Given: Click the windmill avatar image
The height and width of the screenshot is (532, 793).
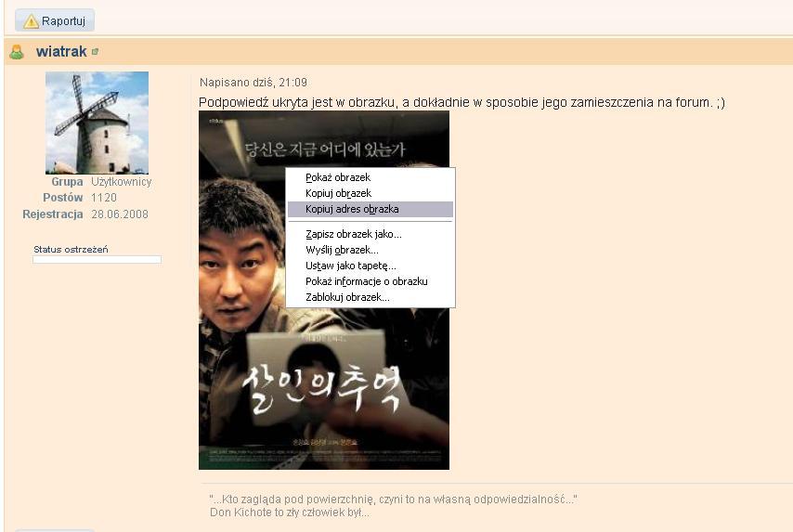Looking at the screenshot, I should (x=97, y=123).
